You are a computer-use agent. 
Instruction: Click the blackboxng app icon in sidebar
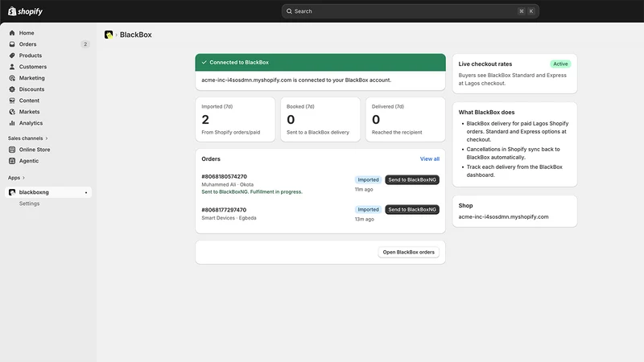coord(12,192)
